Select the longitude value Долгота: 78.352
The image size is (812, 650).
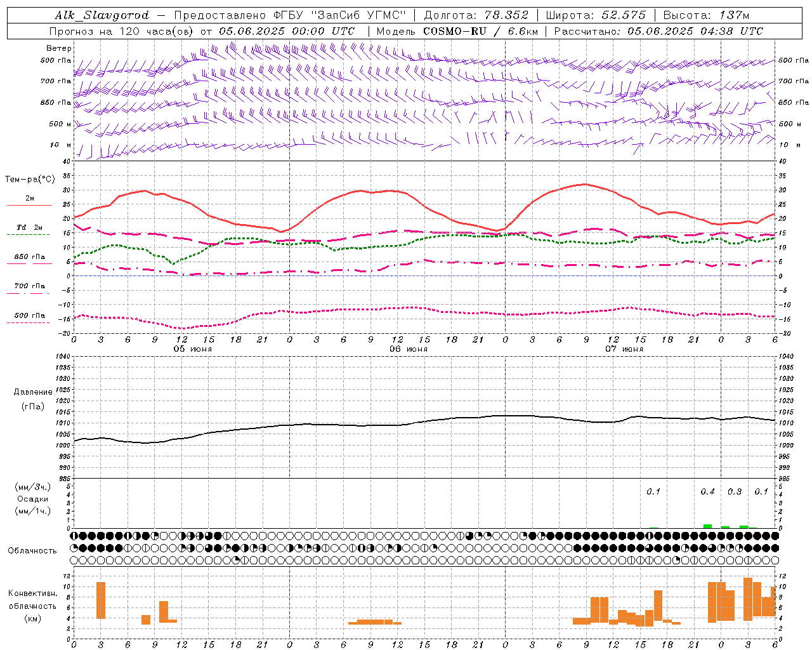(476, 15)
